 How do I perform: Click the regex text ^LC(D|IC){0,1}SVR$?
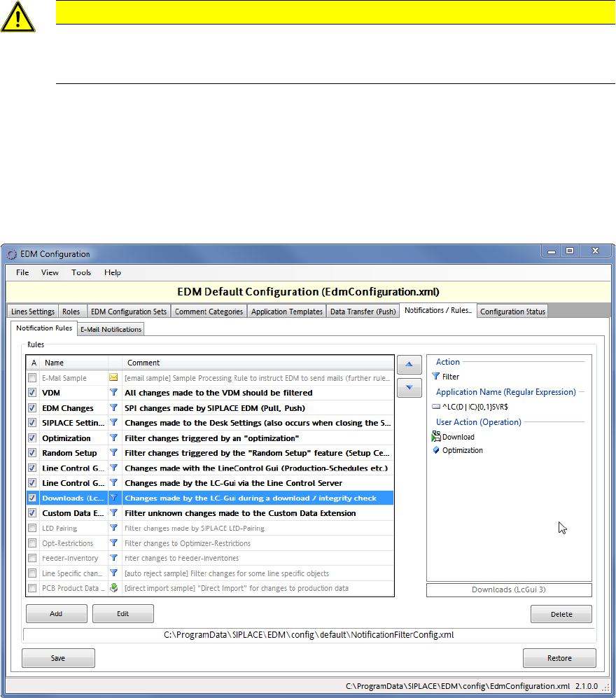point(475,407)
